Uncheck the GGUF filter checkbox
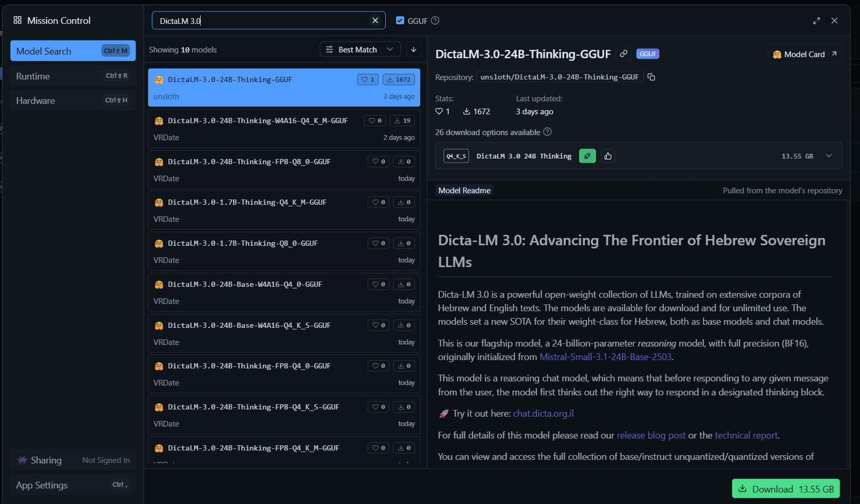This screenshot has height=504, width=860. 400,21
